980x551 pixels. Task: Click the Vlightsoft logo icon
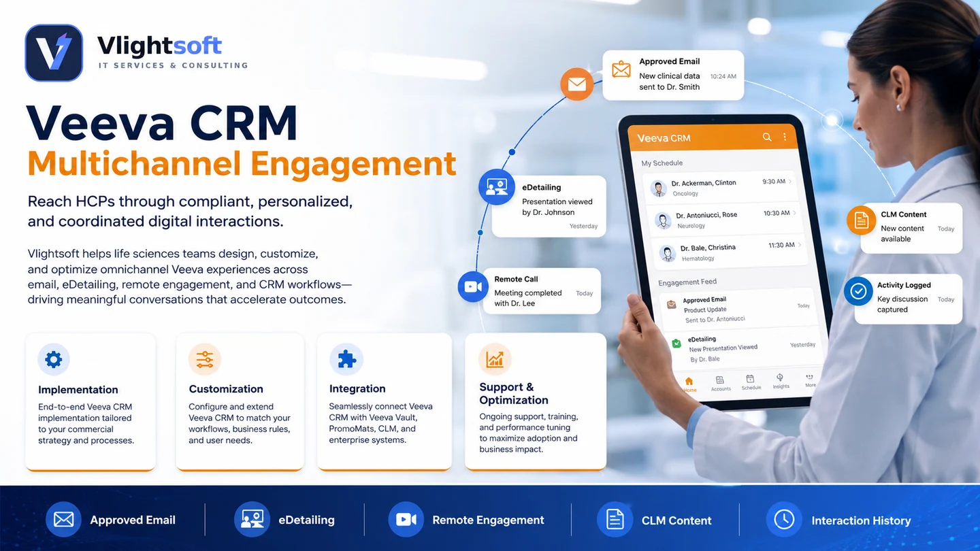pyautogui.click(x=54, y=53)
